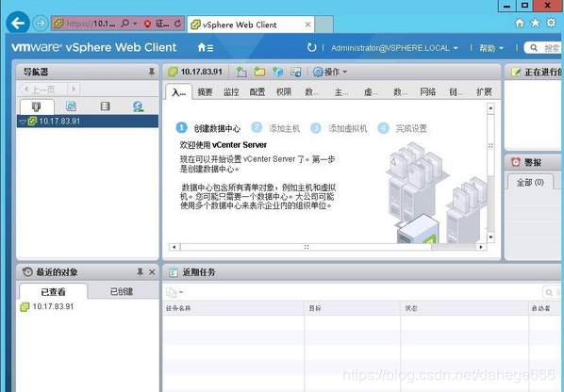Viewport: 564px width, 392px height.
Task: Open the browser home page icon
Action: [x=520, y=24]
